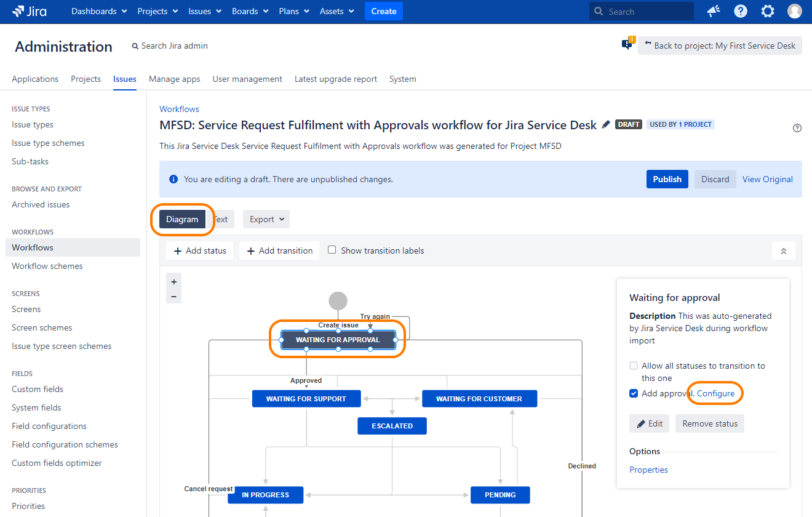
Task: Collapse the toolbar with double chevron
Action: point(783,251)
